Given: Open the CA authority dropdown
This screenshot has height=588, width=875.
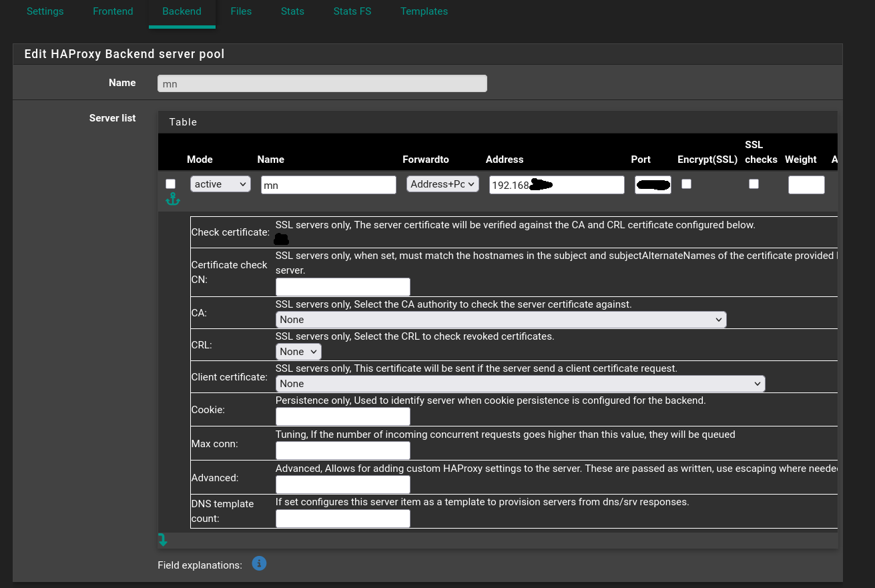Looking at the screenshot, I should click(x=501, y=320).
